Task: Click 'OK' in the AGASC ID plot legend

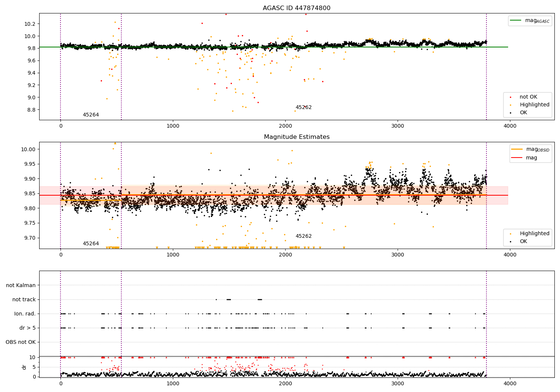Action: click(523, 113)
